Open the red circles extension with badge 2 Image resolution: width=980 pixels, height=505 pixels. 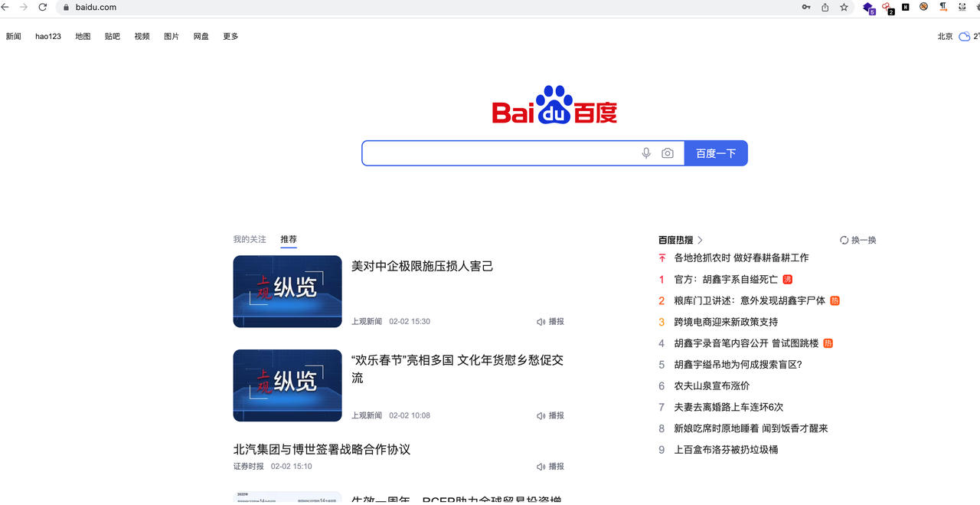[887, 8]
